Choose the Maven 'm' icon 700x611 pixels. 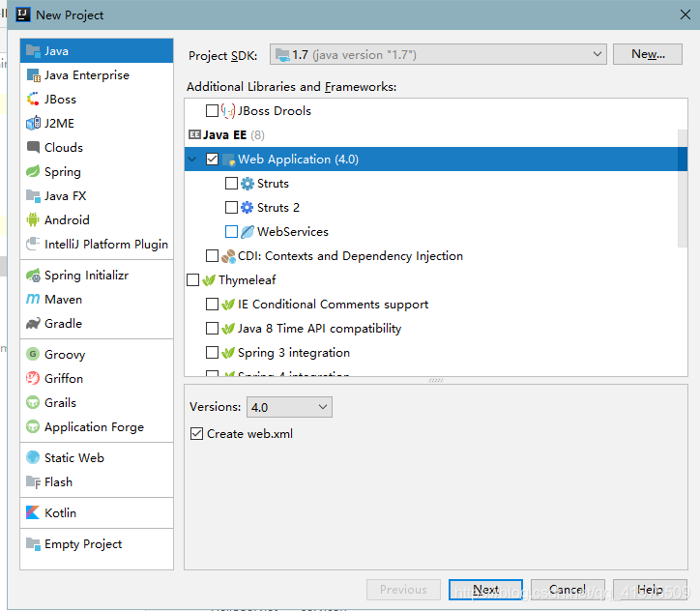33,299
